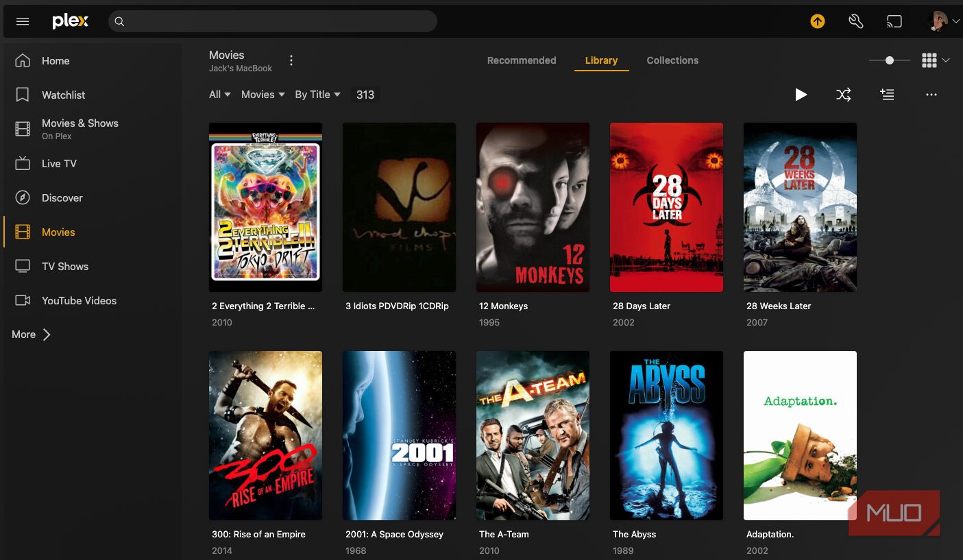This screenshot has height=560, width=963.
Task: Open the grid view mode dropdown
Action: (x=936, y=60)
